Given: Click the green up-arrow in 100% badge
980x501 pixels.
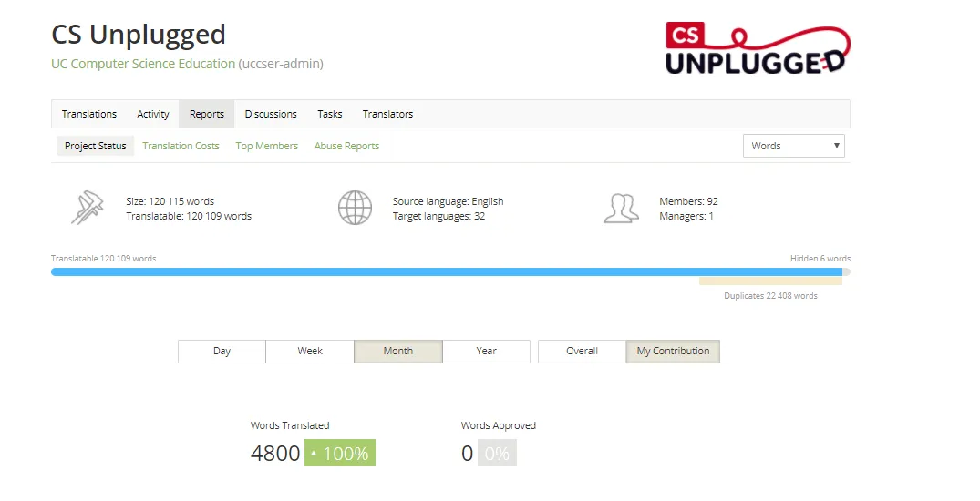Looking at the screenshot, I should tap(314, 454).
